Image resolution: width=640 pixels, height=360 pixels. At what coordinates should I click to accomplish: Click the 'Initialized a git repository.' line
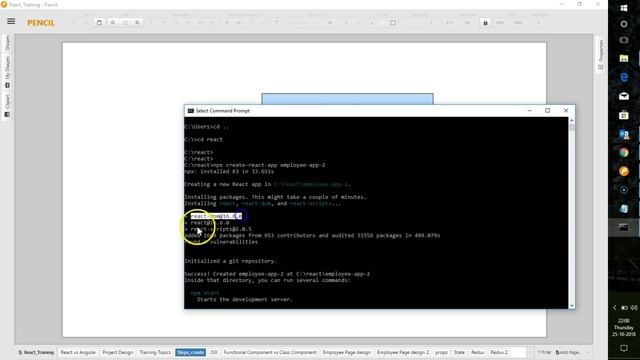(230, 261)
